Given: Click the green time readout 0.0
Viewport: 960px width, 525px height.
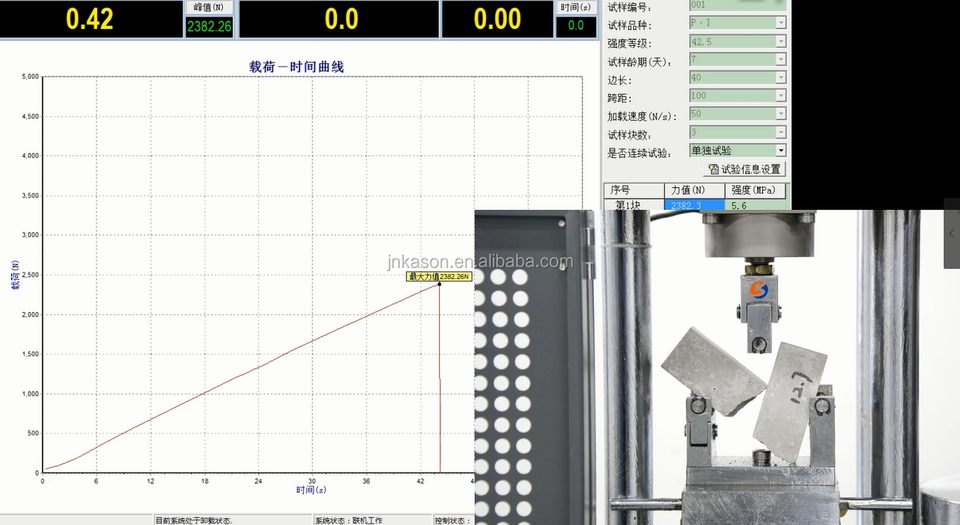Looking at the screenshot, I should click(576, 26).
